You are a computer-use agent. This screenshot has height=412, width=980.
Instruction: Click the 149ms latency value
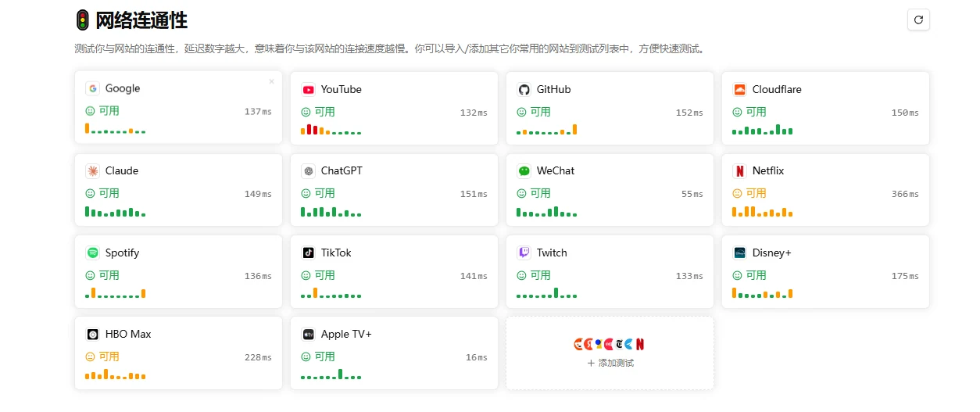coord(258,194)
